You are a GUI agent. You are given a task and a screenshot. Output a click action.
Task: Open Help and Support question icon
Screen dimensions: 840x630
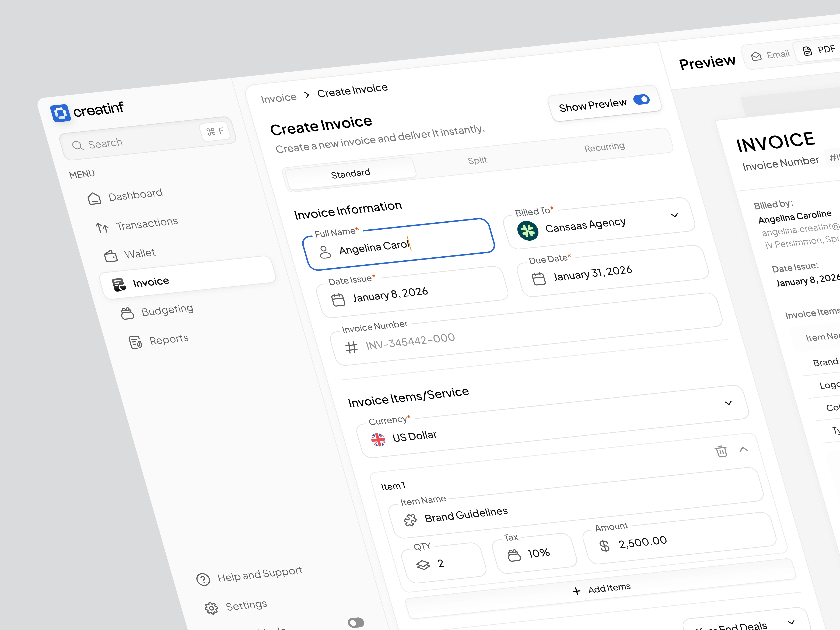(203, 579)
